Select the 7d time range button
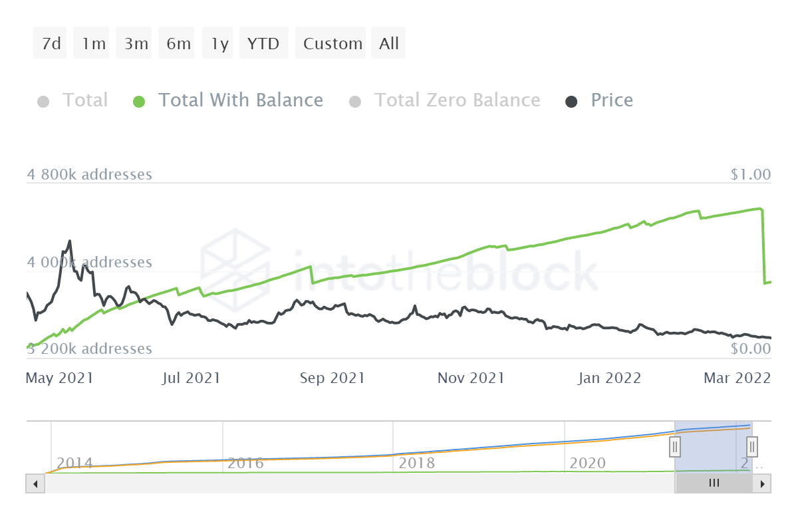The image size is (798, 532). [51, 44]
